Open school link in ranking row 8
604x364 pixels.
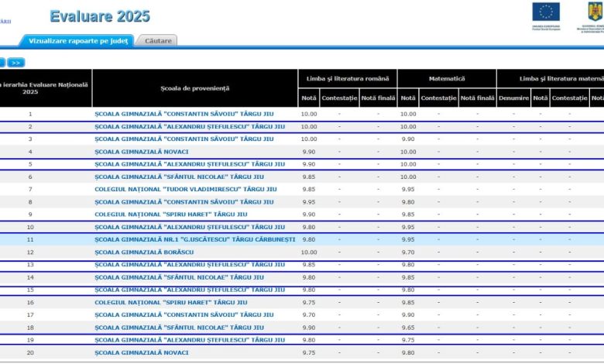(184, 202)
